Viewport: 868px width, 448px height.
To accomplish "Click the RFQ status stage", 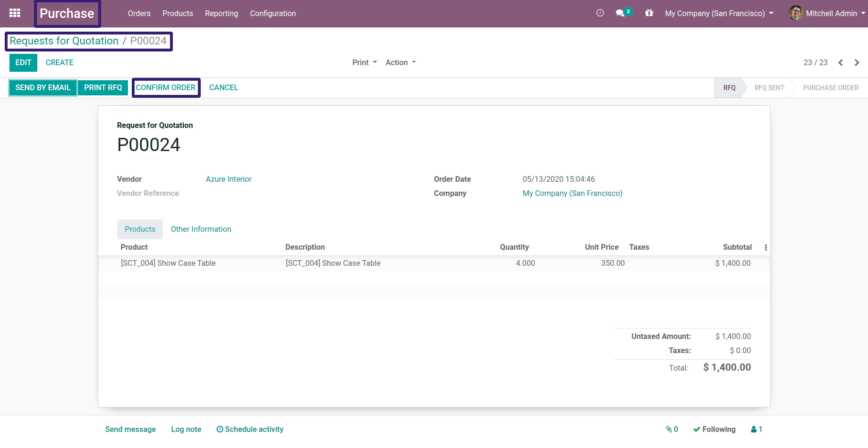I will click(729, 88).
